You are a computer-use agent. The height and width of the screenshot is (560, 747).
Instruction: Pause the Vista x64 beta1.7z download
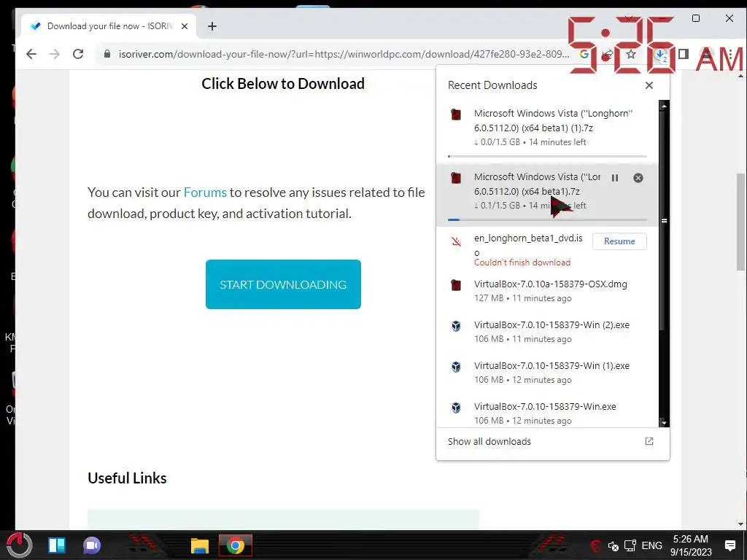[x=615, y=178]
